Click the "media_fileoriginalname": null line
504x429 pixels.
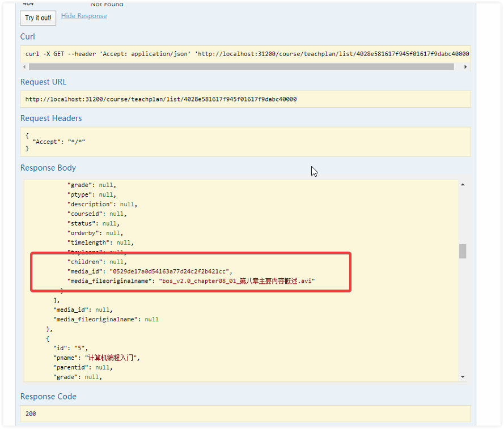(106, 320)
